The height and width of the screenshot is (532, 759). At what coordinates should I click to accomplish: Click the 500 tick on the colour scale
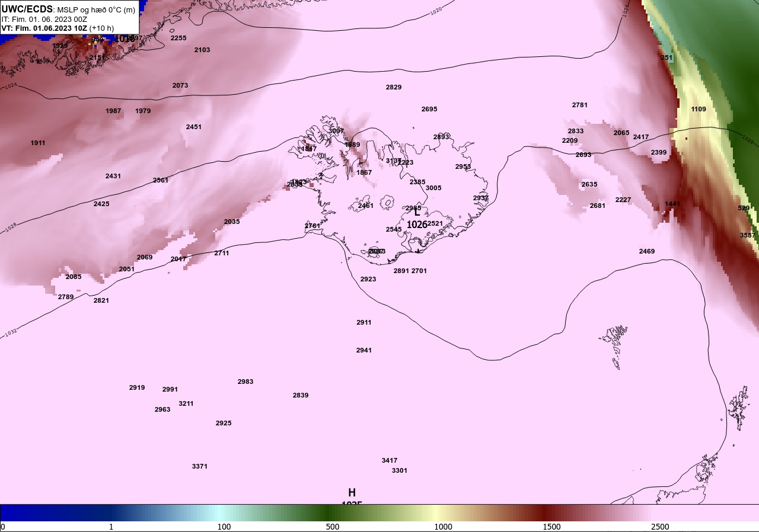[x=333, y=527]
